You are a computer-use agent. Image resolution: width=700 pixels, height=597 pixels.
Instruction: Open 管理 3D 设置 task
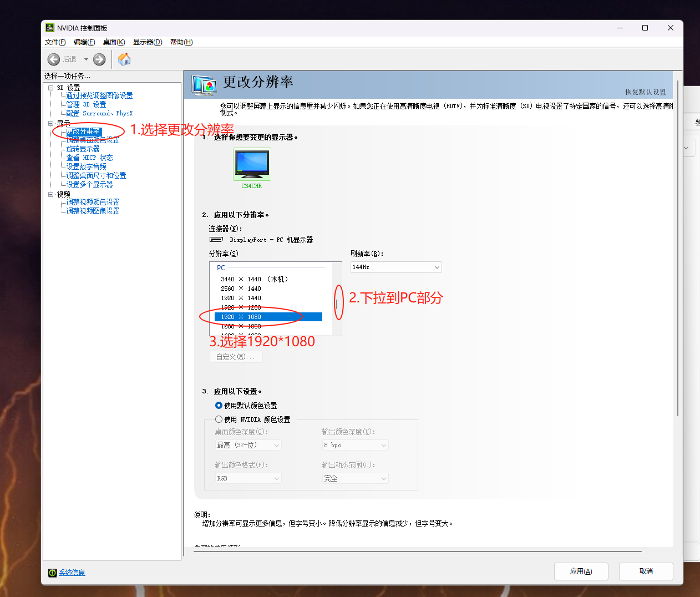(86, 105)
